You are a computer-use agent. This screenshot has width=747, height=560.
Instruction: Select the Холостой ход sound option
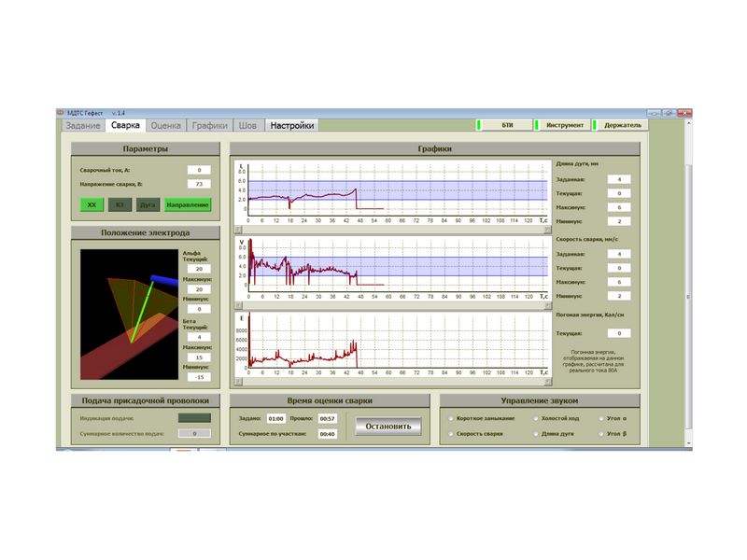coord(536,418)
